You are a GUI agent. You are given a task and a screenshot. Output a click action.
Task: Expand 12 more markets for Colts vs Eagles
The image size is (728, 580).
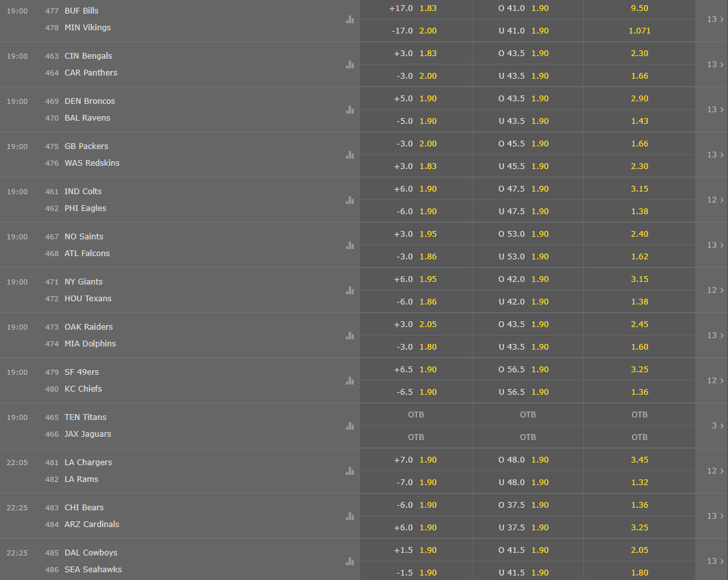(x=715, y=200)
